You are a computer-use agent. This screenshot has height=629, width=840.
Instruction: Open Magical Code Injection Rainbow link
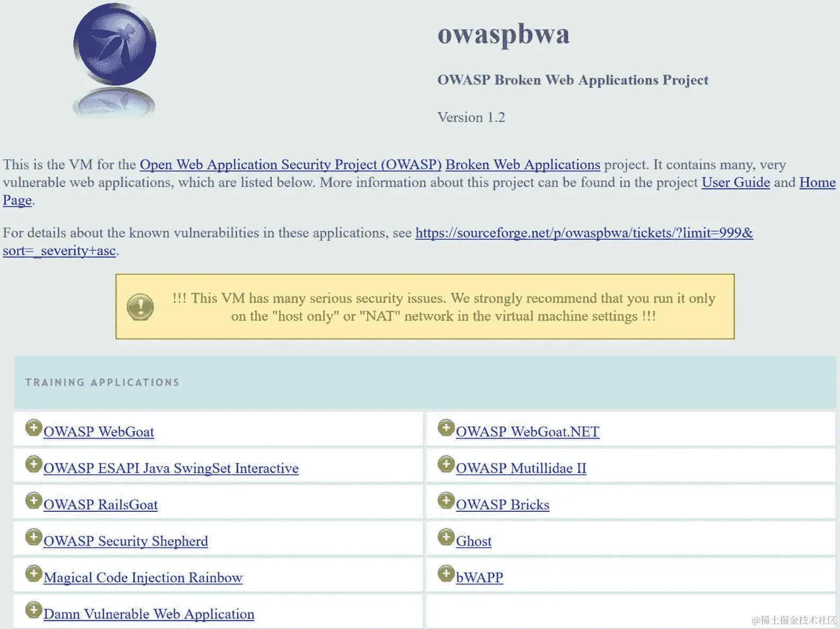[x=143, y=578]
